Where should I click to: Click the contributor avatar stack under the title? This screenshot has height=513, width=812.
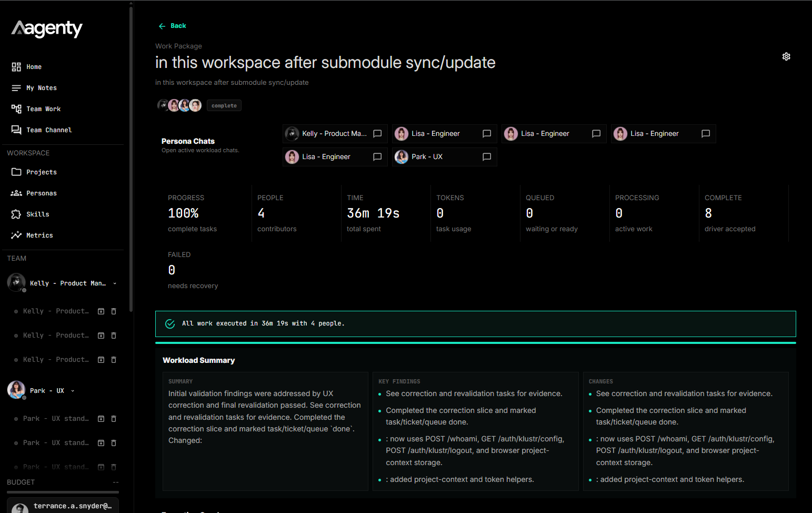tap(179, 105)
